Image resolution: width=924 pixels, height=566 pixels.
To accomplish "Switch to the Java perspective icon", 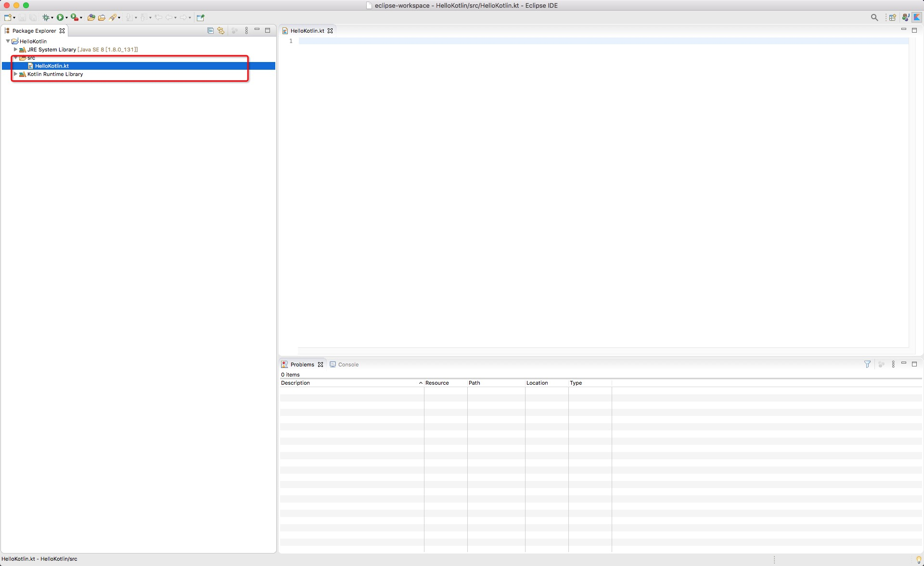I will 906,17.
